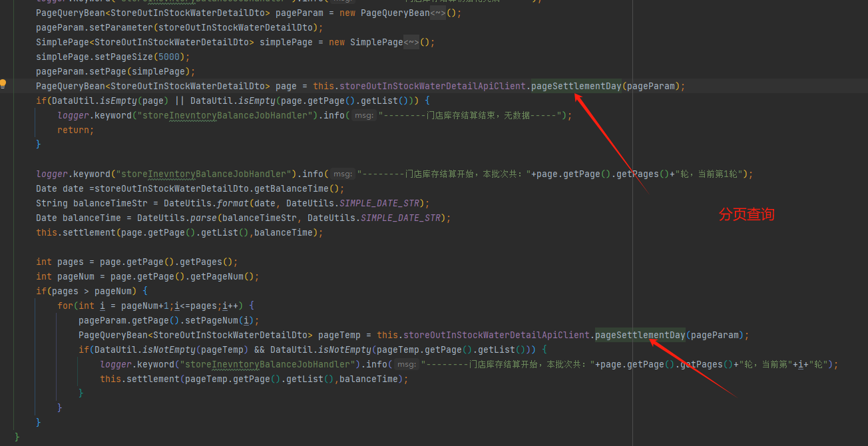Screen dimensions: 868x446
Task: Expand the folded generics after new PageQueryBean
Action: [x=438, y=13]
